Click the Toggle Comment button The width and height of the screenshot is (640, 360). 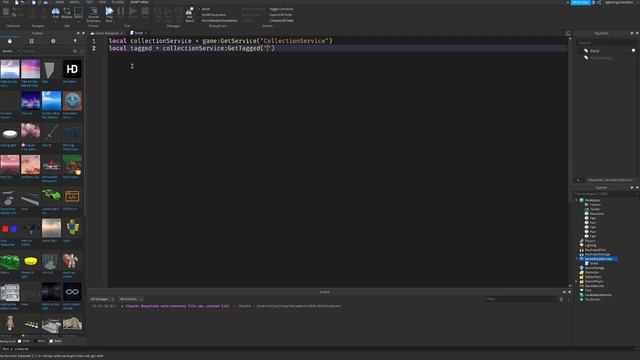coord(281,9)
